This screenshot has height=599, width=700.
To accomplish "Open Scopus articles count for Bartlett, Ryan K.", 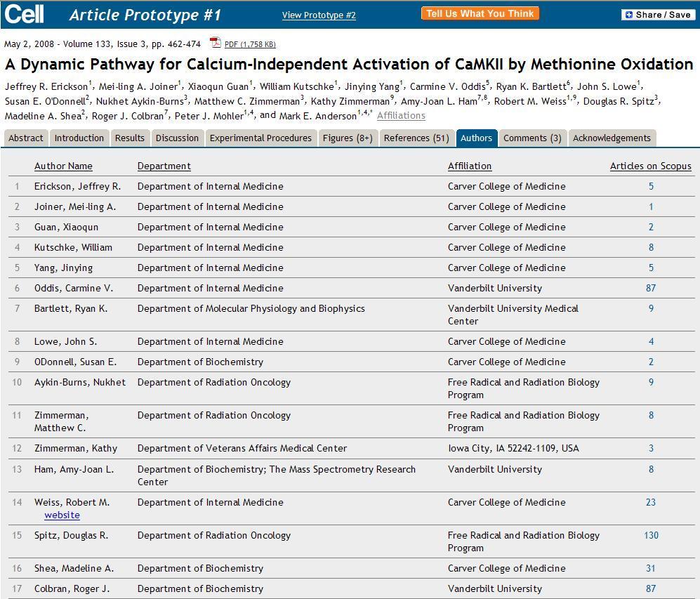I will pos(651,308).
